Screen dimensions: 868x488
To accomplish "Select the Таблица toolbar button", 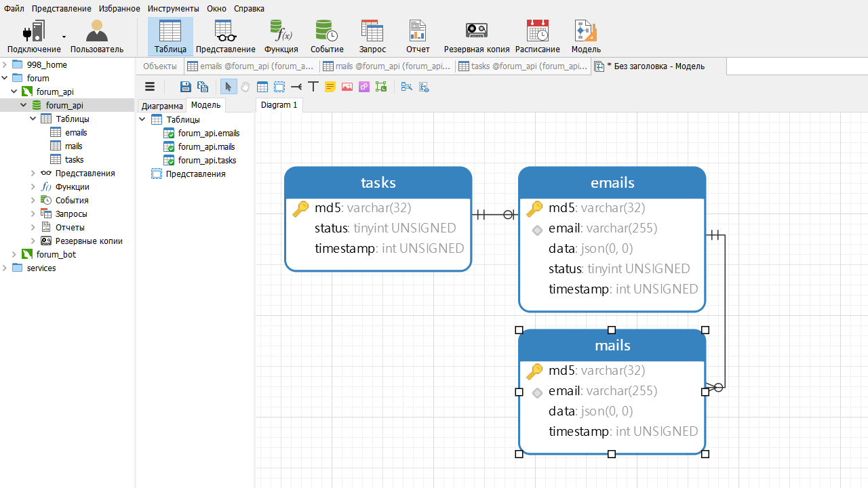I will [x=170, y=37].
